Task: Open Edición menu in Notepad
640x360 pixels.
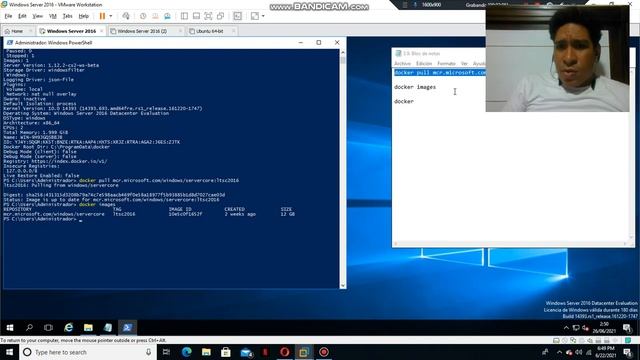Action: (424, 64)
